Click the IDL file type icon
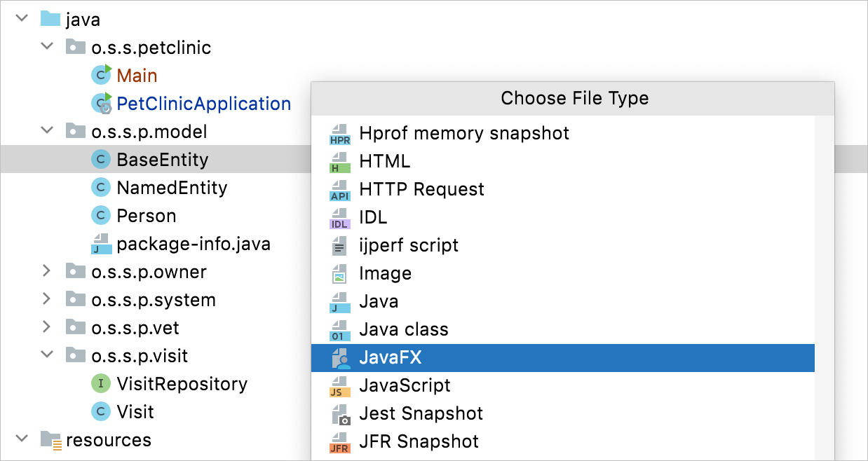 click(x=339, y=217)
